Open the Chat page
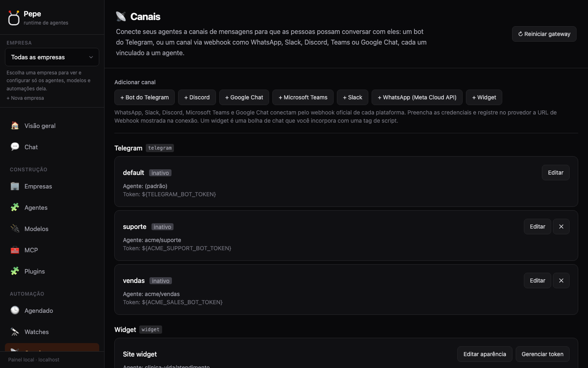The height and width of the screenshot is (368, 588). (x=52, y=147)
